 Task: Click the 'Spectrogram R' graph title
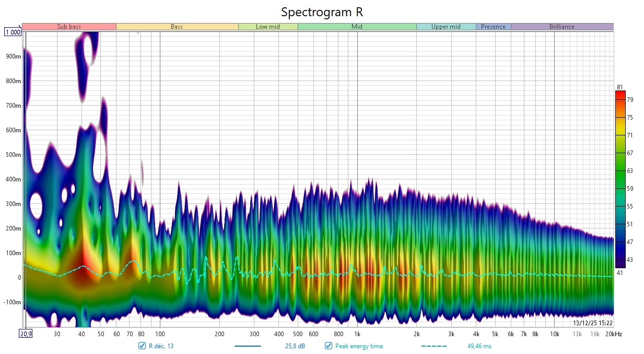[x=322, y=12]
